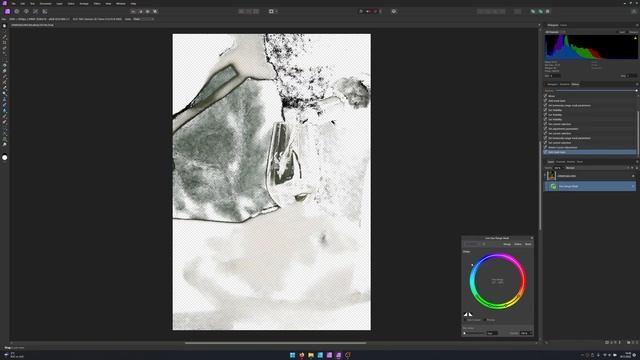Open the File menu
Viewport: 640px width, 360px height.
(x=13, y=3)
